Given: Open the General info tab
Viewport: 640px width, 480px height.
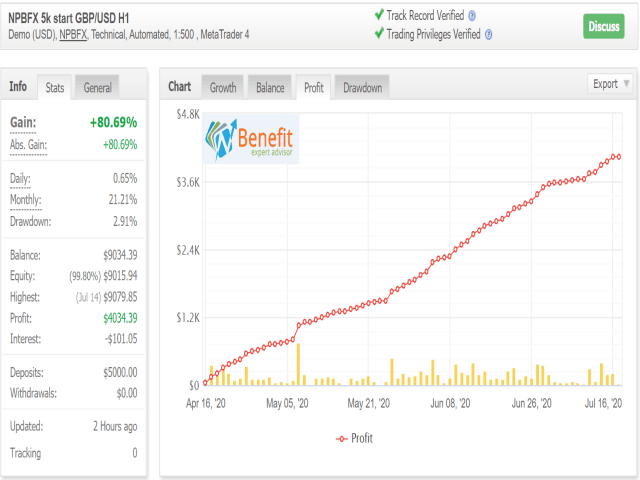Looking at the screenshot, I should coord(97,87).
